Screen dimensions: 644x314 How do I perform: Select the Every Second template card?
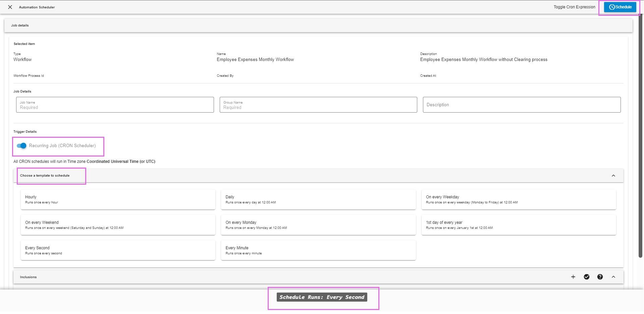coord(118,251)
